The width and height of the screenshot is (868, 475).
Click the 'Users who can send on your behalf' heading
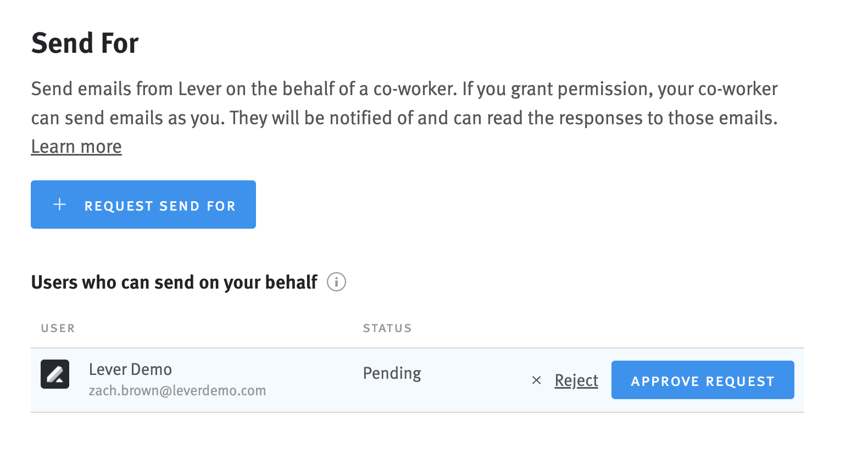point(174,282)
